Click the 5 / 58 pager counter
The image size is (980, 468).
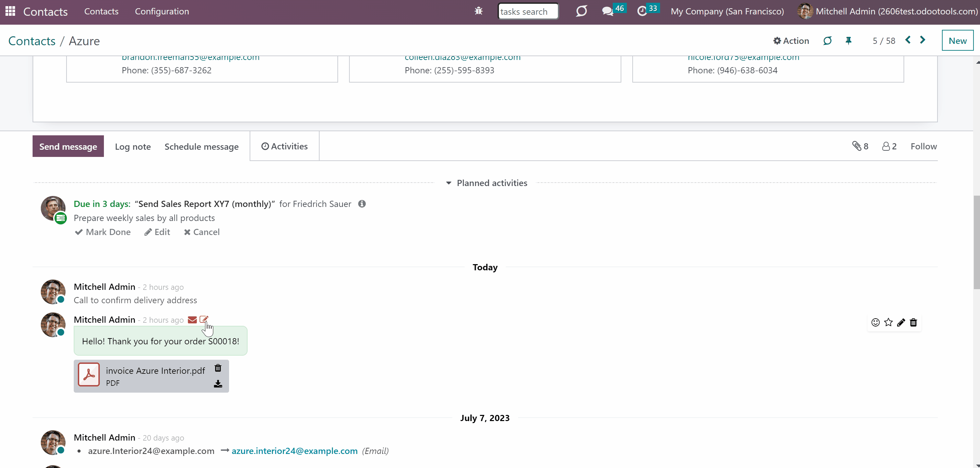pyautogui.click(x=884, y=41)
